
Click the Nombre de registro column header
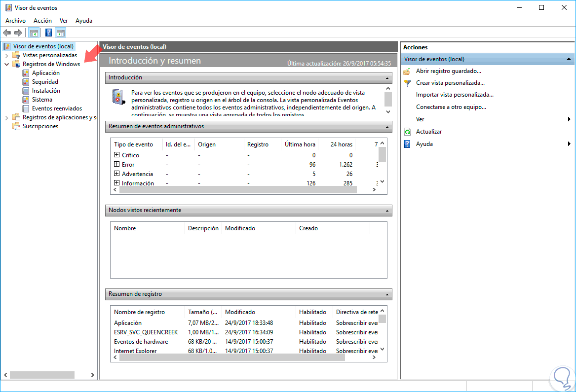click(148, 312)
